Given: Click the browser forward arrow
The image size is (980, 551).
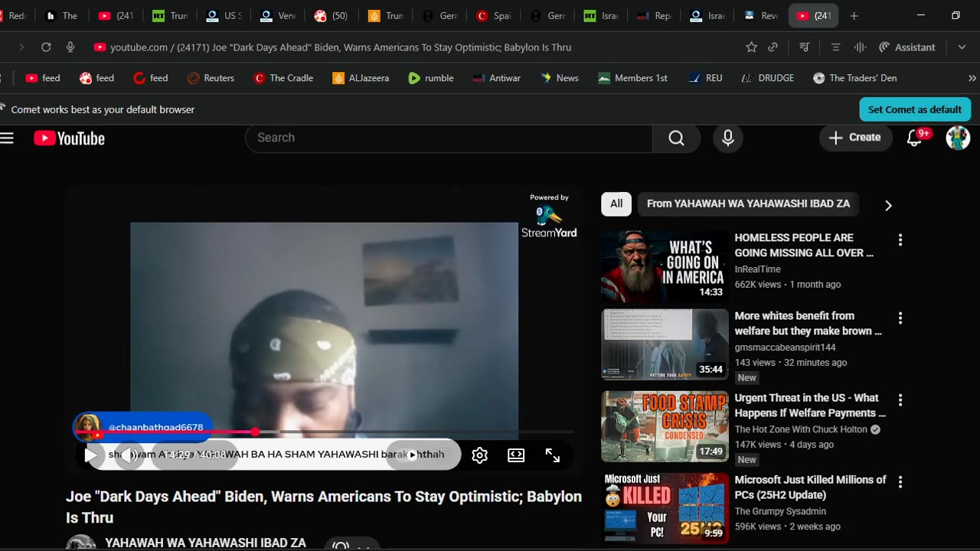Looking at the screenshot, I should coord(21,47).
